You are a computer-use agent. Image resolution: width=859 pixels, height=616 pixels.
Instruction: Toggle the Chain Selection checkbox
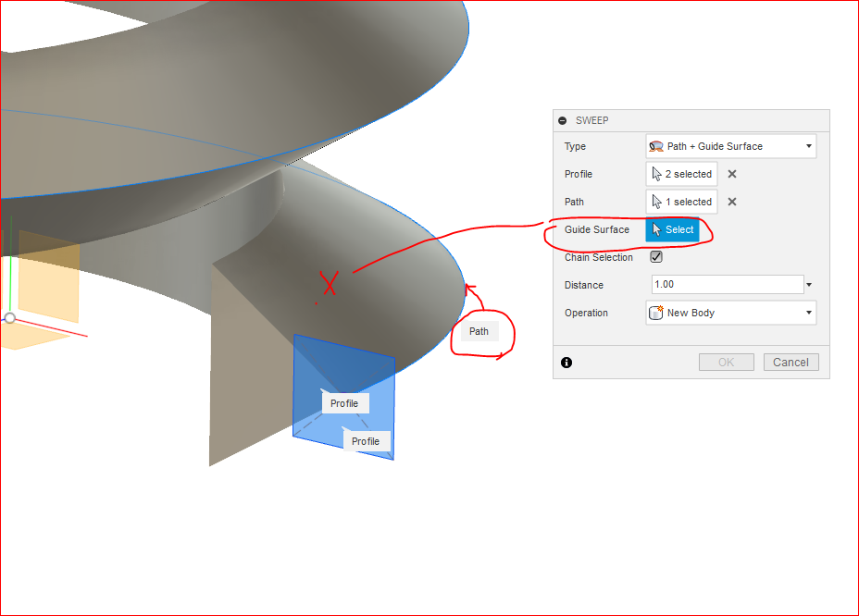pos(656,257)
